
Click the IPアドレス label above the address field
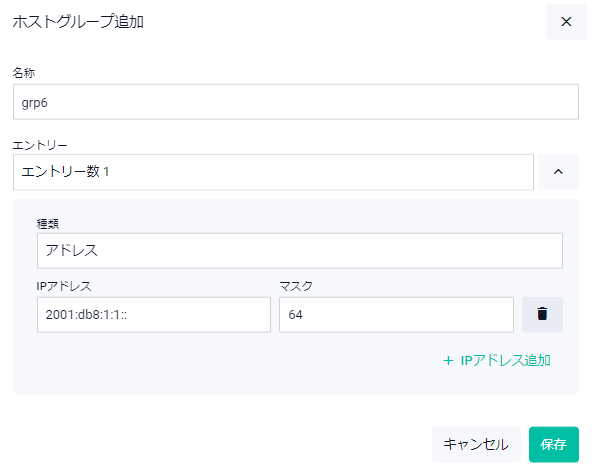[x=64, y=286]
